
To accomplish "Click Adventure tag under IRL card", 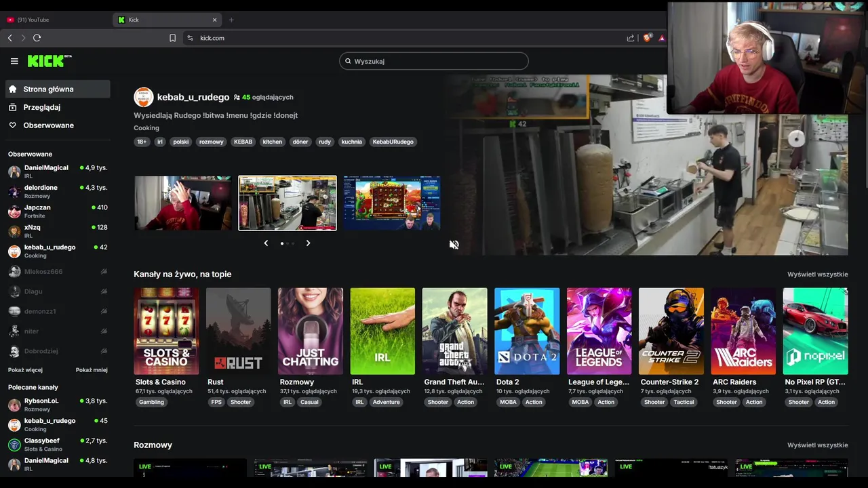I will (x=387, y=402).
